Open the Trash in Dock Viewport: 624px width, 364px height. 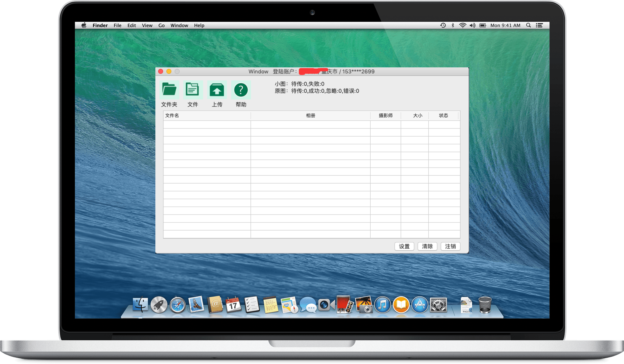485,305
